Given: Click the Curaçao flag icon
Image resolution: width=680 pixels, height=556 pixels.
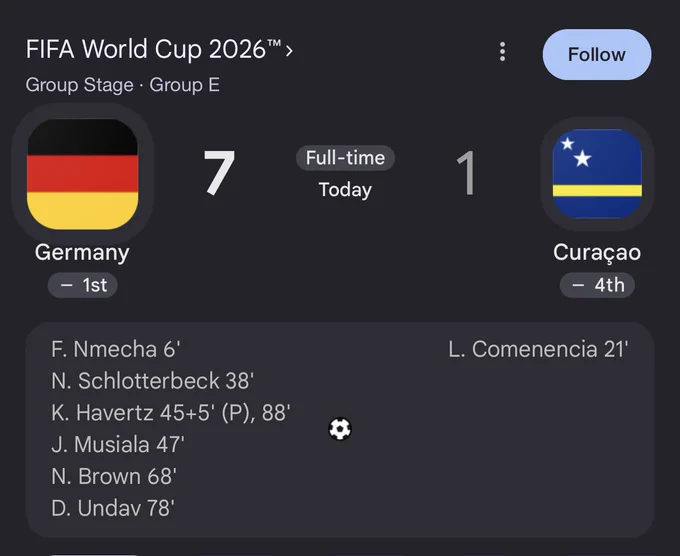Looking at the screenshot, I should click(x=597, y=173).
